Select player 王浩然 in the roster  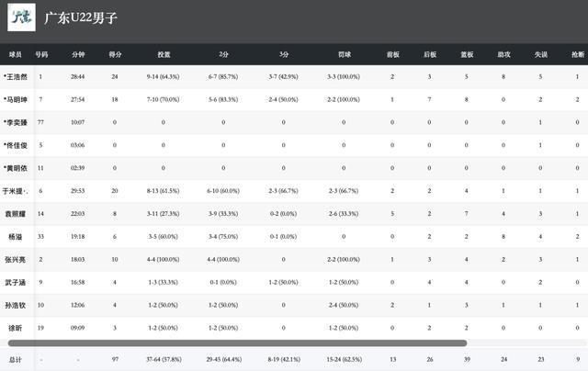(x=17, y=76)
